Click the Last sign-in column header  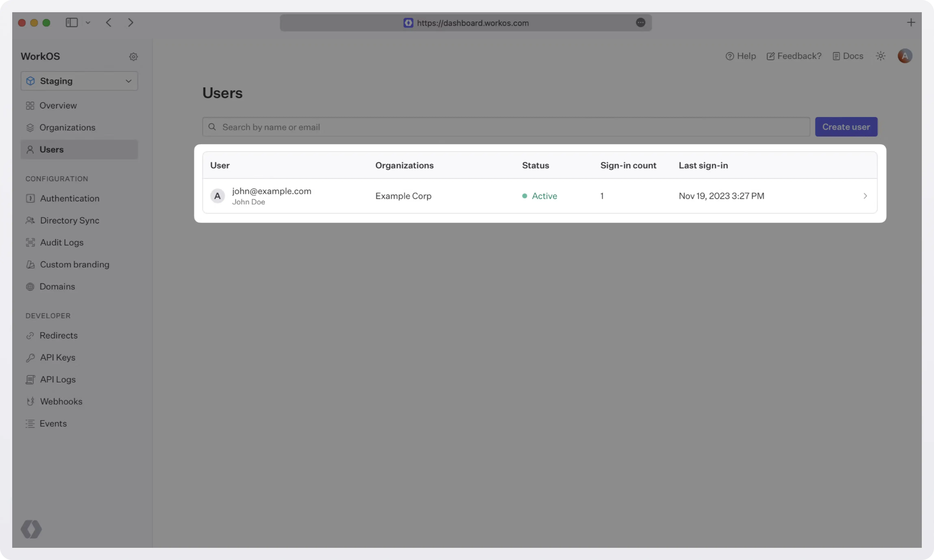(703, 165)
